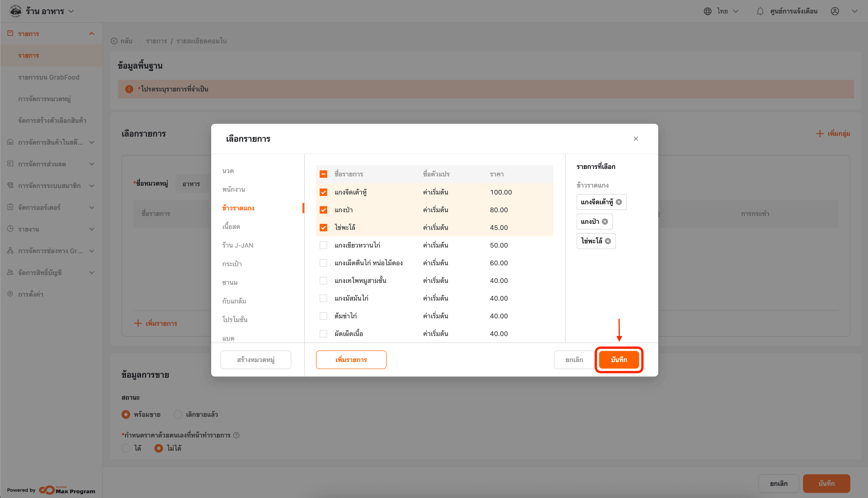
Task: Select เนื้อสด category in dialog
Action: (231, 227)
